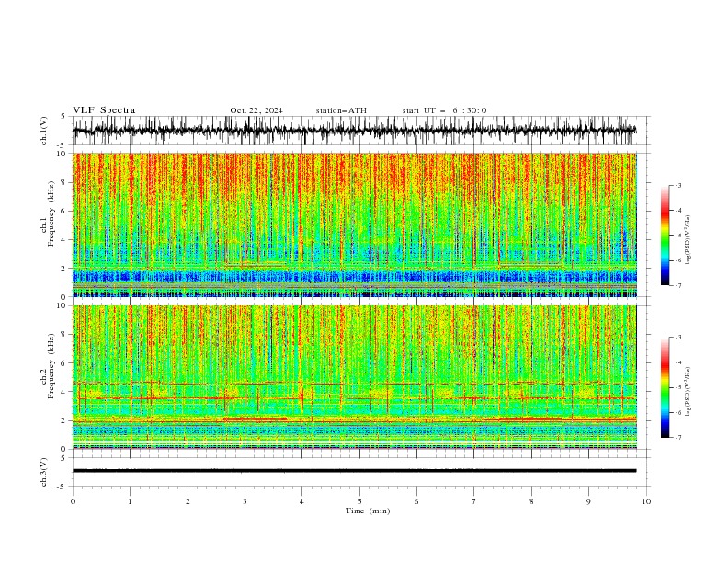Click time axis tick label "4"

301,501
